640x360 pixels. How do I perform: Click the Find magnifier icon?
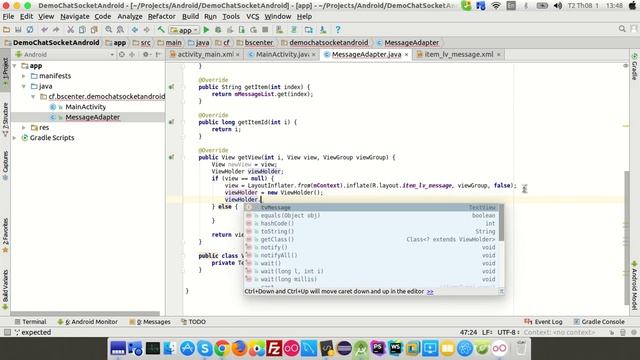109,30
